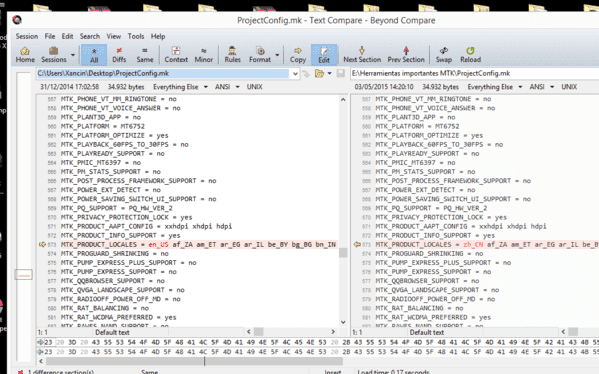Click second hex row copy arrow icon
Viewport: 599px width, 374px height.
(x=40, y=351)
